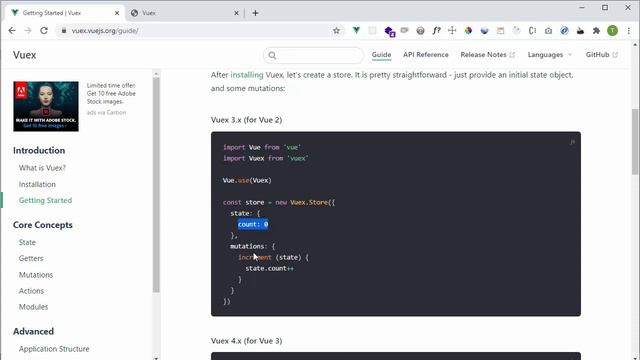The width and height of the screenshot is (640, 360).
Task: Click the search magnifier icon
Action: [272, 56]
